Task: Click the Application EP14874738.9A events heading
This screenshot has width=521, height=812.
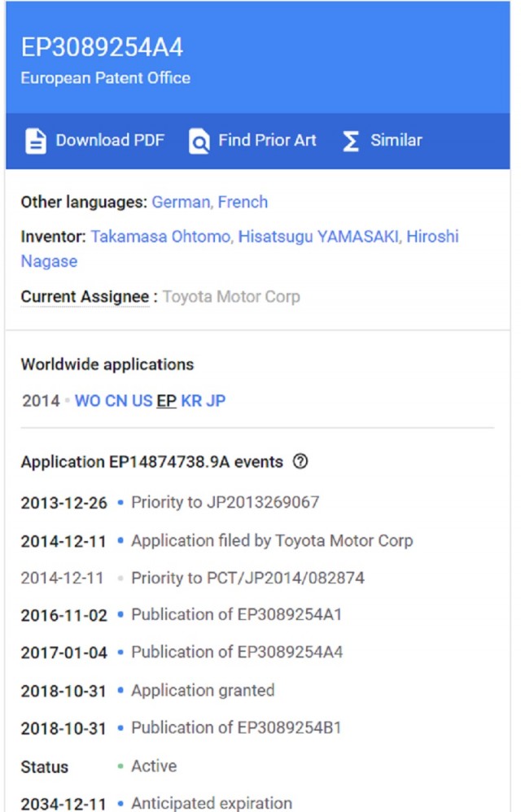Action: tap(152, 461)
